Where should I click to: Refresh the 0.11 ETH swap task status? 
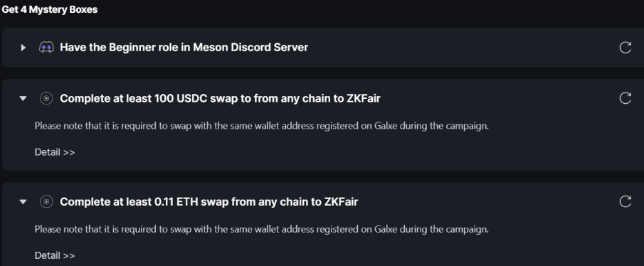click(625, 201)
